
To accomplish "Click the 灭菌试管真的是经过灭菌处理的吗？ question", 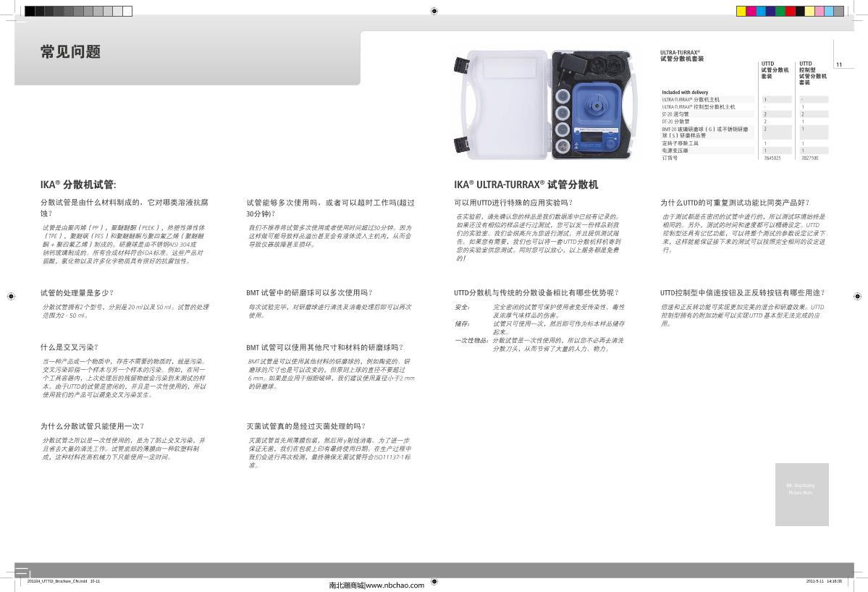I will [x=306, y=426].
